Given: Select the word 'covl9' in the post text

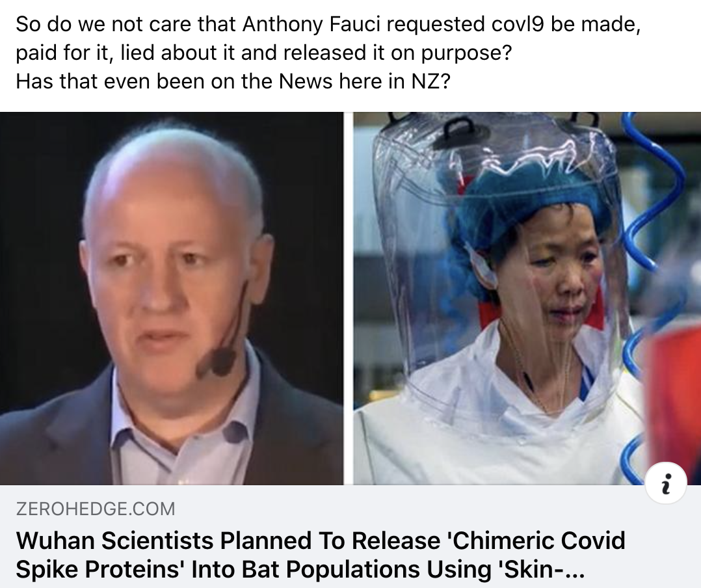Looking at the screenshot, I should pos(518,25).
